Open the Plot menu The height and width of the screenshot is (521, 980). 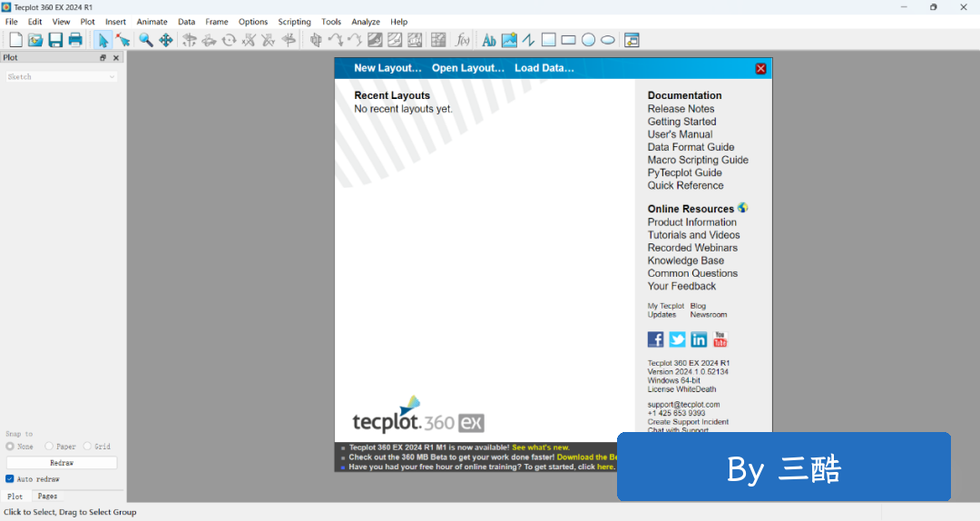tap(87, 22)
